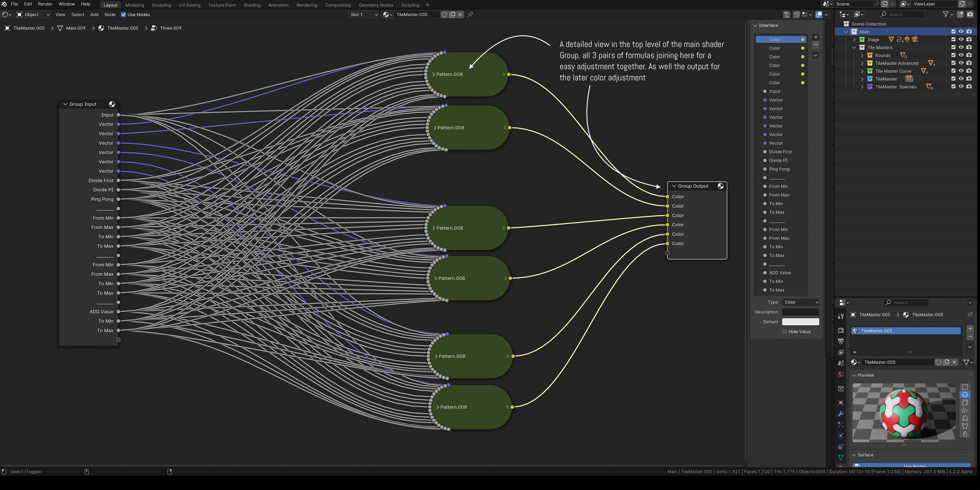Toggle Use Nodes checkbox in header
Viewport: 980px width, 490px height.
tap(123, 14)
